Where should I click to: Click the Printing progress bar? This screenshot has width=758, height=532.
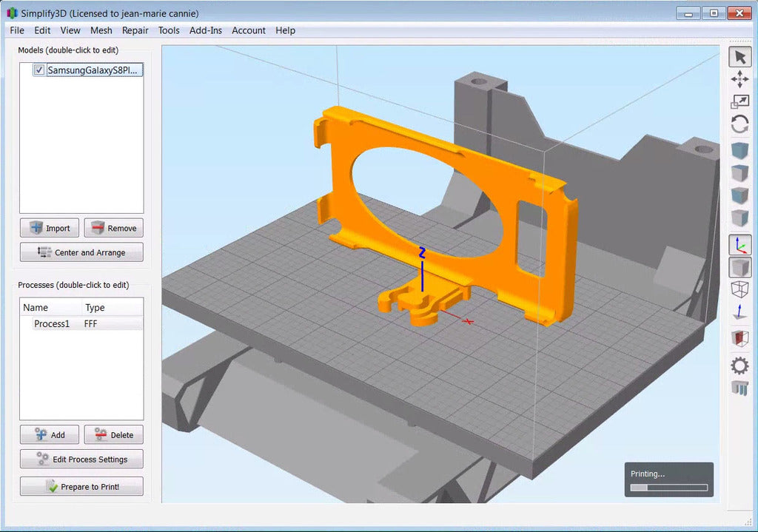[669, 488]
